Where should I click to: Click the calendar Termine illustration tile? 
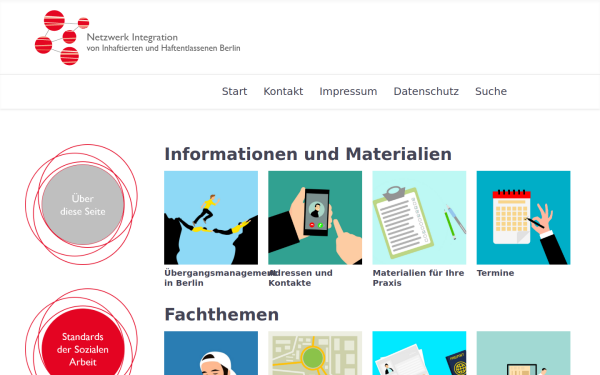tap(523, 218)
